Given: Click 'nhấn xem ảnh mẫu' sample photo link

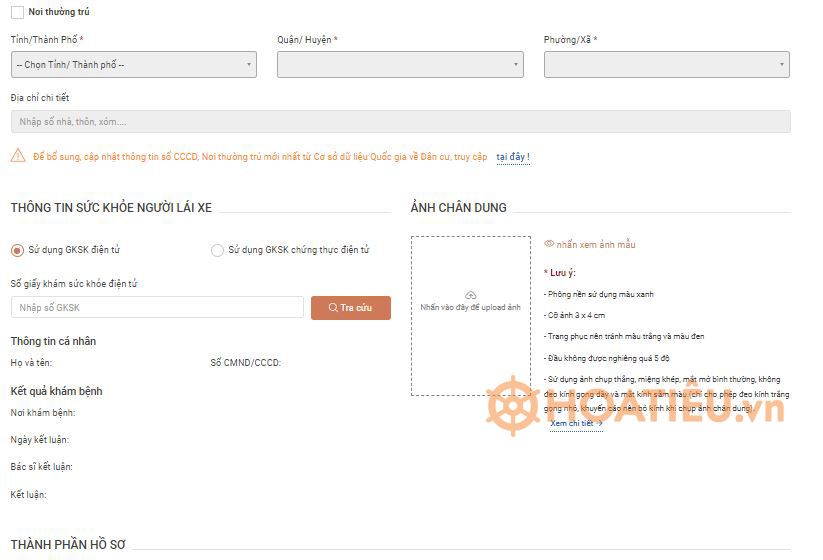Looking at the screenshot, I should (596, 244).
